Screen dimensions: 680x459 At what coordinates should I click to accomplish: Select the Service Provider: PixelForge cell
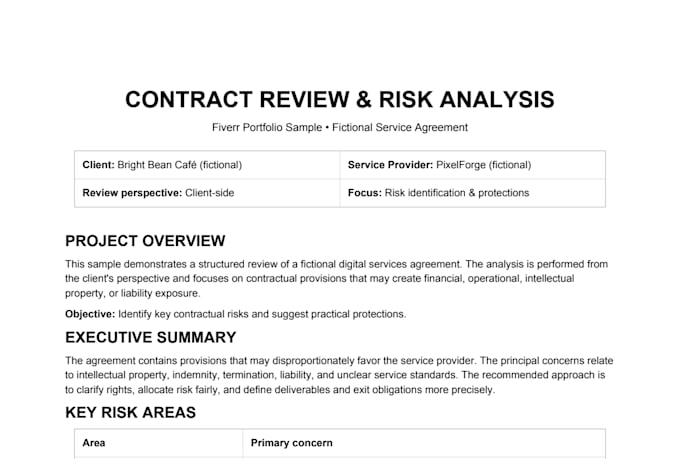[x=473, y=165]
